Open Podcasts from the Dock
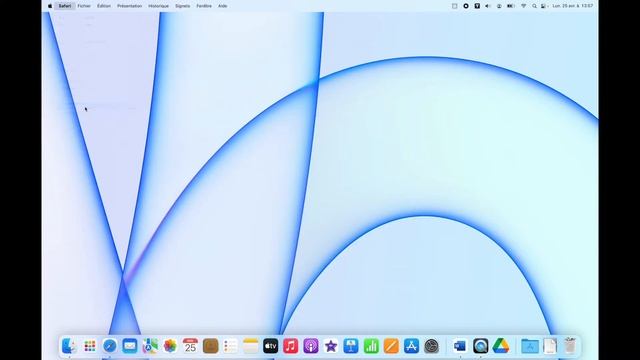The image size is (640, 360). [311, 346]
